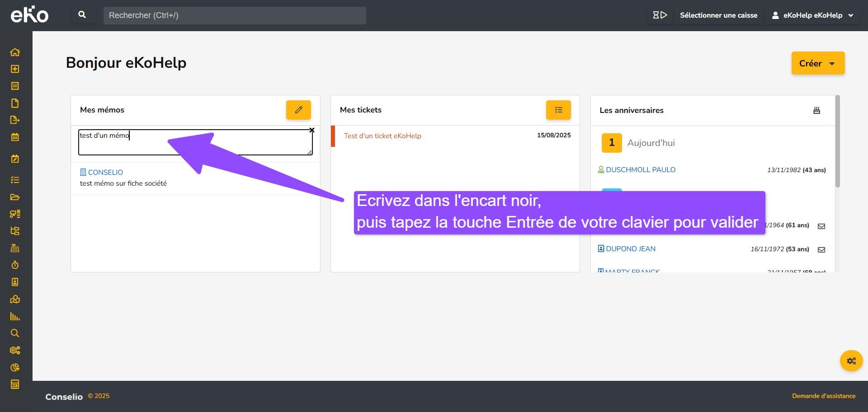Click the floating gears settings button

(x=851, y=361)
